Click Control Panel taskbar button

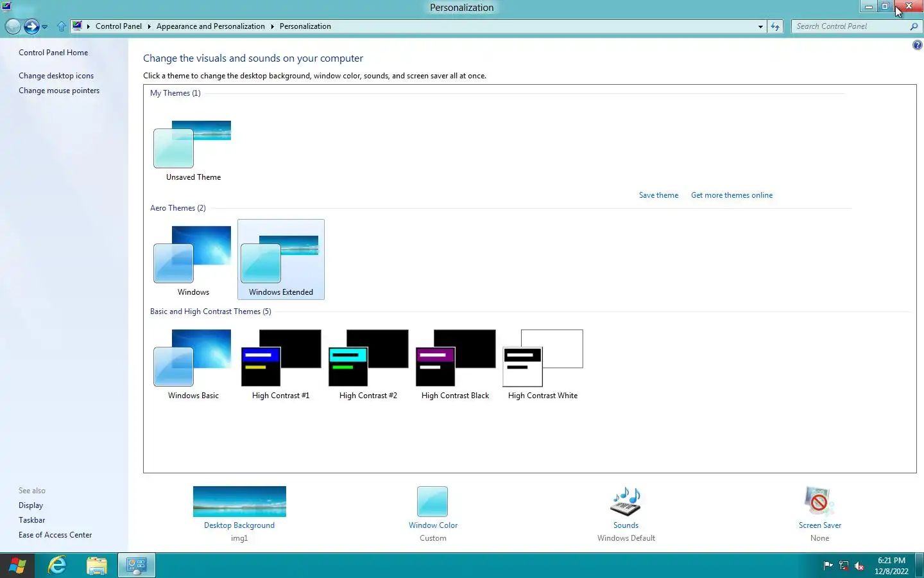pos(137,566)
